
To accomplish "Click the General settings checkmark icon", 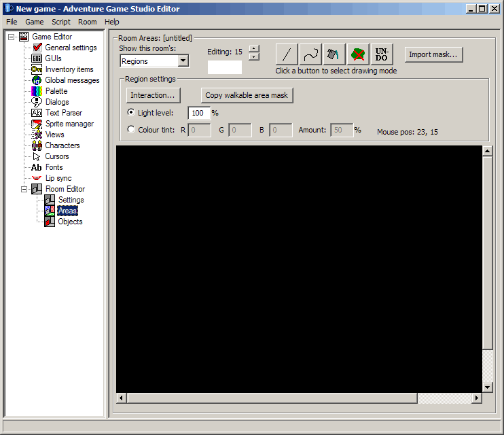I will point(37,48).
